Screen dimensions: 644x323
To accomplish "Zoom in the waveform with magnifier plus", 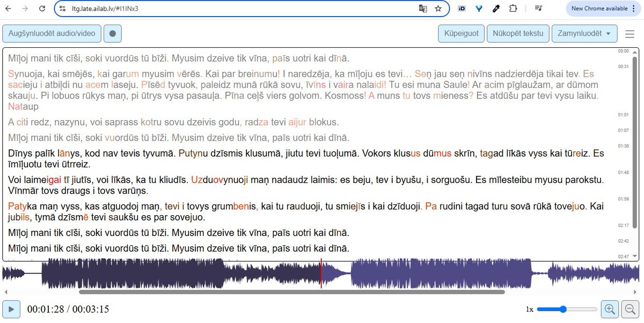I will click(x=610, y=309).
